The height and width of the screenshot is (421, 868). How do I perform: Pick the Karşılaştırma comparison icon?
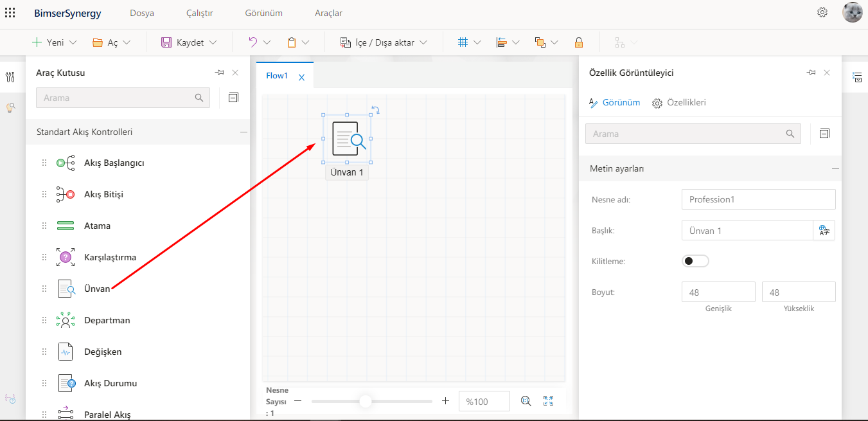pos(66,258)
